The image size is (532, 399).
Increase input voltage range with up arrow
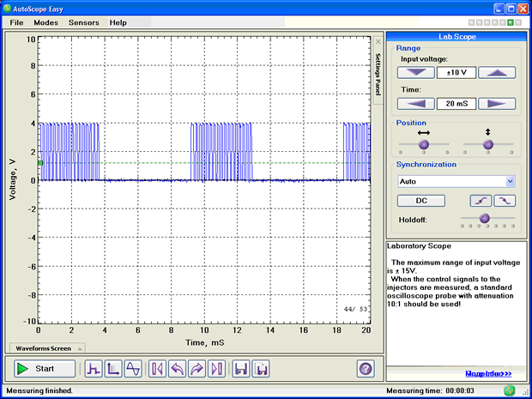(x=497, y=73)
